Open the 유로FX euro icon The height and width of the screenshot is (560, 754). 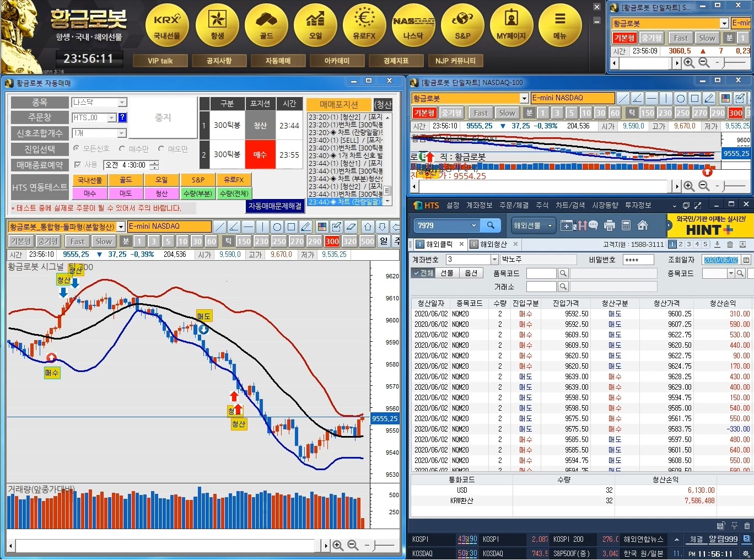pyautogui.click(x=364, y=25)
